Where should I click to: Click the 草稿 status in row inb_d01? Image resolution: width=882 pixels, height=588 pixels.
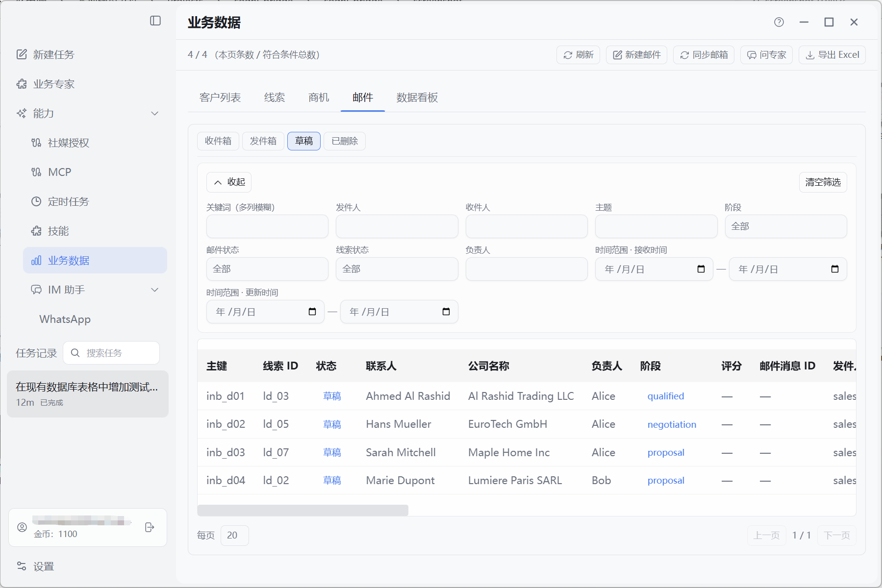tap(332, 396)
